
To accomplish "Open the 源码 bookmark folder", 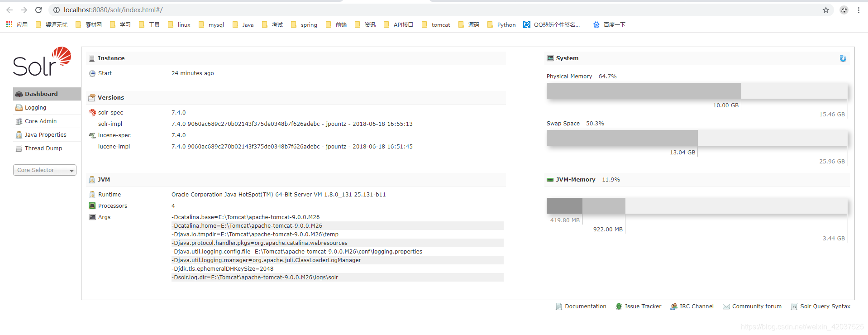I will (469, 24).
